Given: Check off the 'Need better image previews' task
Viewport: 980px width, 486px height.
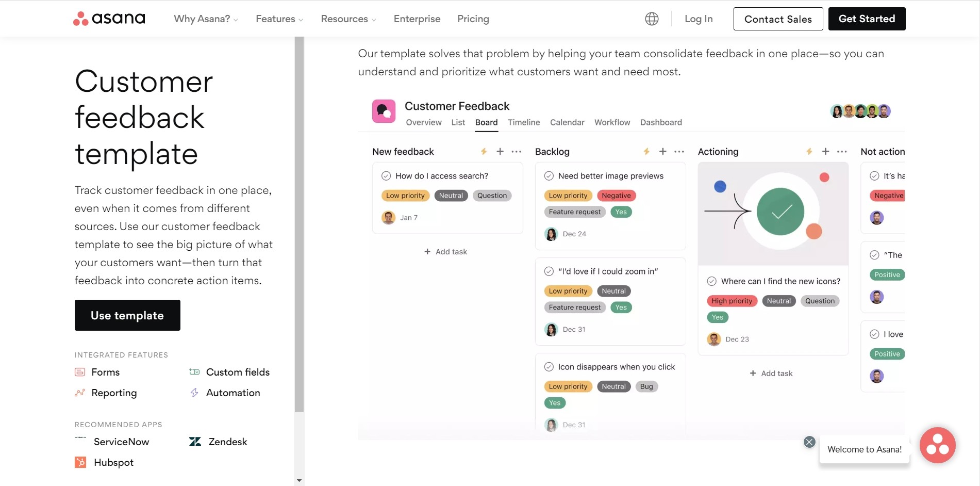Looking at the screenshot, I should [549, 176].
